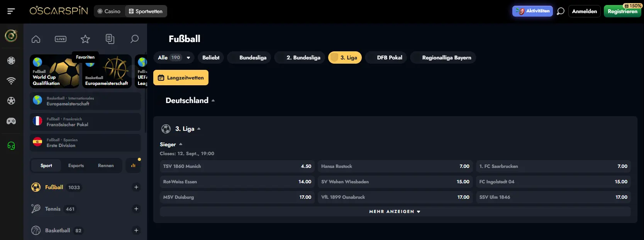The image size is (644, 240).
Task: Expand Fußball with plus button
Action: [136, 187]
